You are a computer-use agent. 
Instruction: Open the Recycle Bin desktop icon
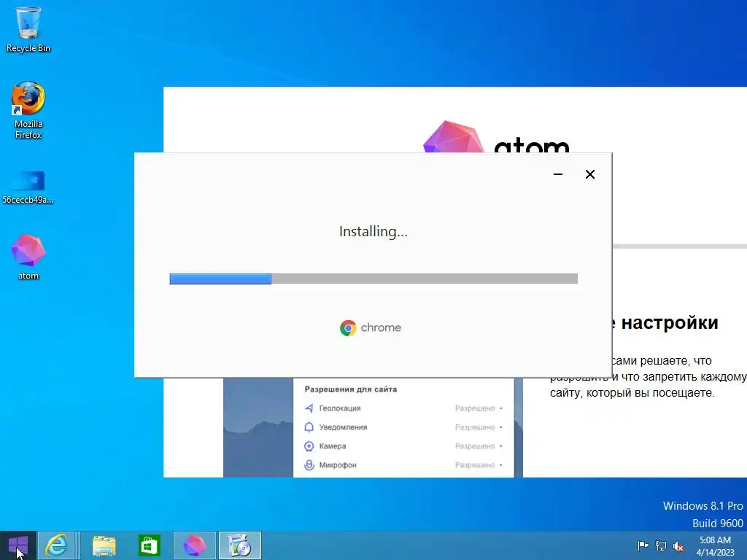pyautogui.click(x=28, y=29)
